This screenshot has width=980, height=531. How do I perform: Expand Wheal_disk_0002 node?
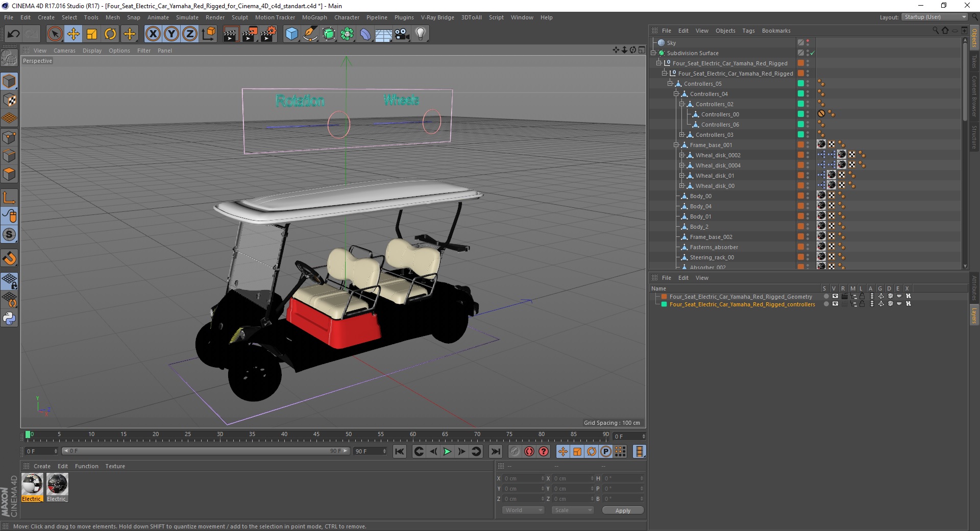point(681,155)
